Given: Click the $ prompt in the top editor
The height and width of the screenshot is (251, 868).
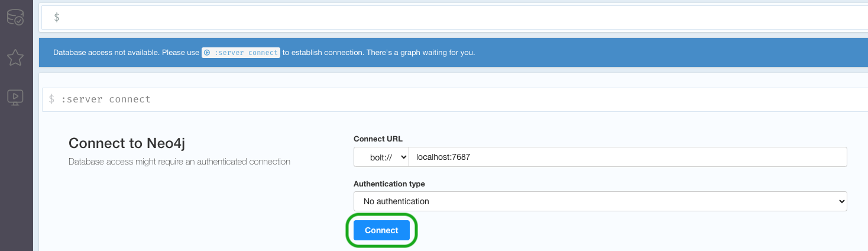Looking at the screenshot, I should 57,18.
